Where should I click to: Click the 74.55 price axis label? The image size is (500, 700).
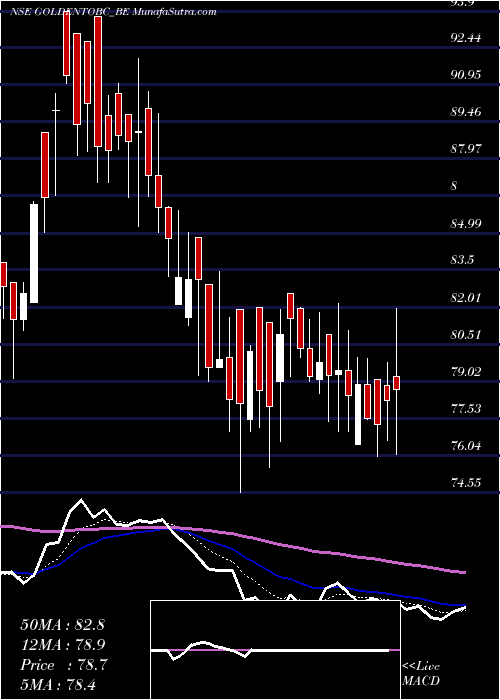466,482
